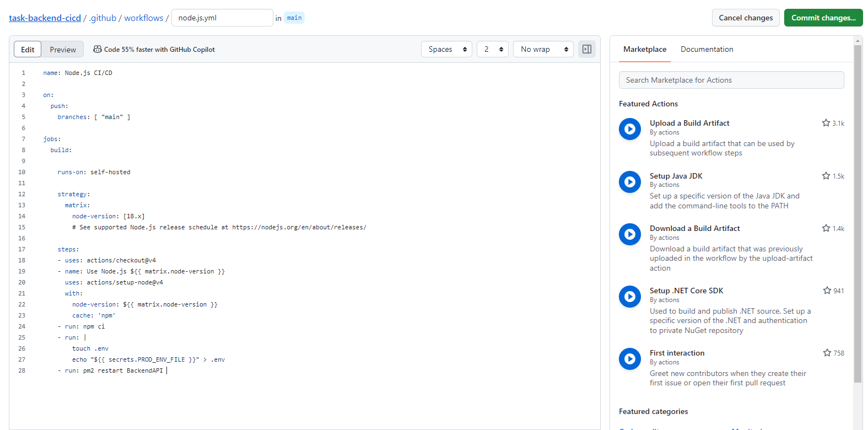Click line 1 'name: Node.js CI/CD'
The width and height of the screenshot is (868, 430).
pyautogui.click(x=78, y=73)
